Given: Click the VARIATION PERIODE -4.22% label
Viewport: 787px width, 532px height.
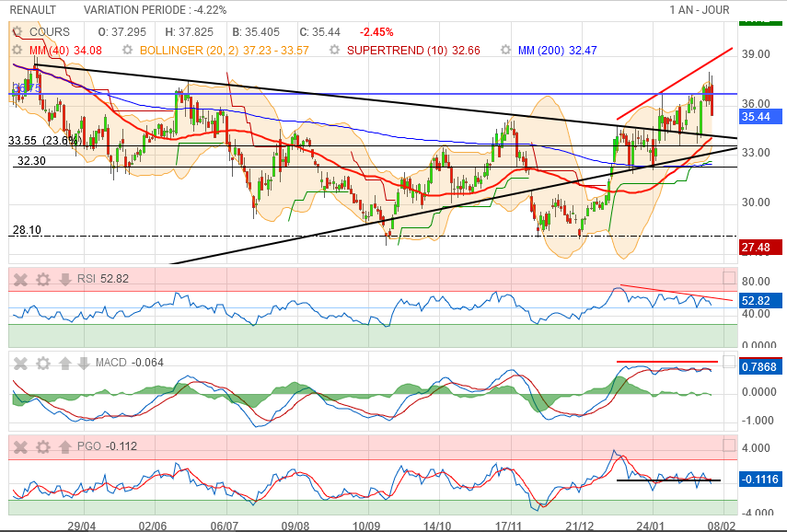Looking at the screenshot, I should pyautogui.click(x=155, y=9).
